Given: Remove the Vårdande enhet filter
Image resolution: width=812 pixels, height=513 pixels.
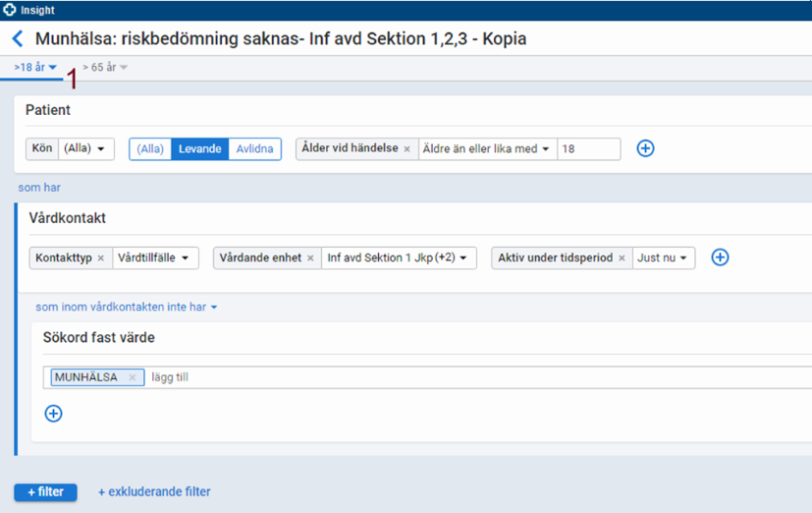Looking at the screenshot, I should (x=310, y=258).
